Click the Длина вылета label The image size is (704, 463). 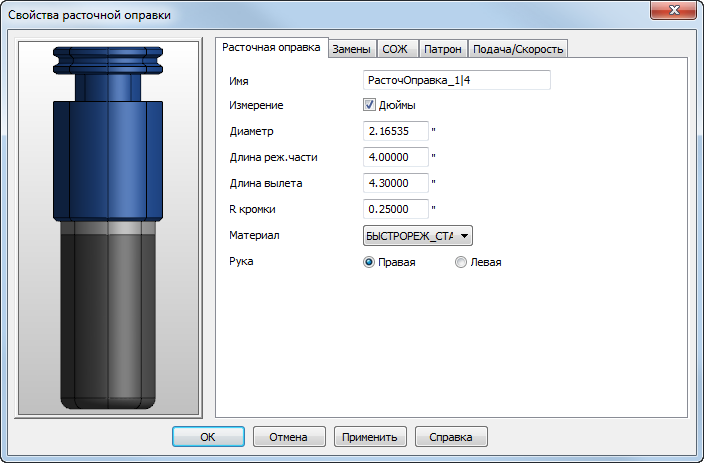pyautogui.click(x=266, y=184)
